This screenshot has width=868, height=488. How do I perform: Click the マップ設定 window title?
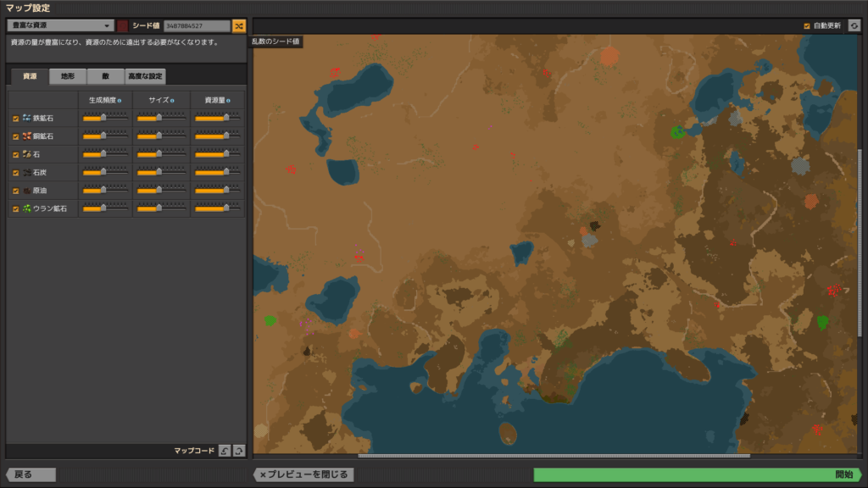click(28, 8)
